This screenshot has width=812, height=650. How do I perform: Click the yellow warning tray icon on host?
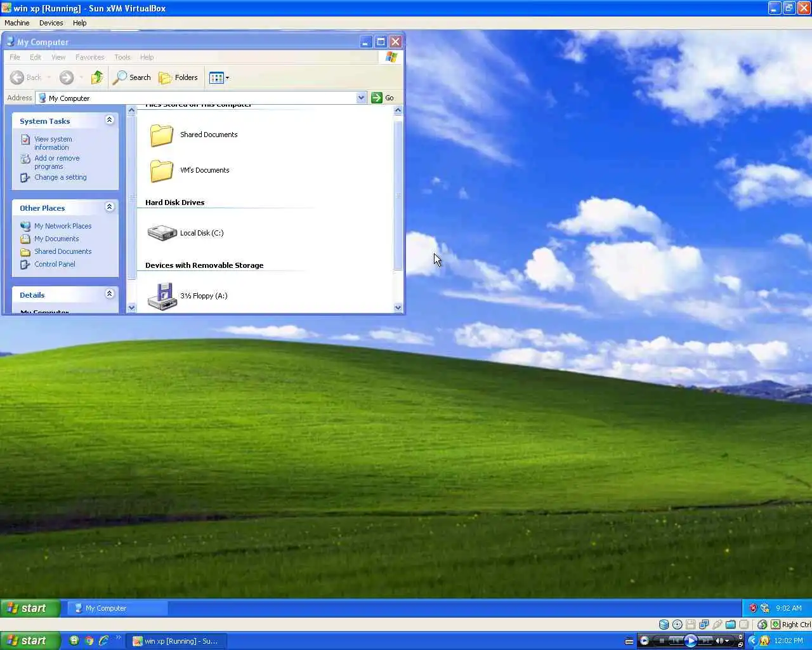(764, 640)
